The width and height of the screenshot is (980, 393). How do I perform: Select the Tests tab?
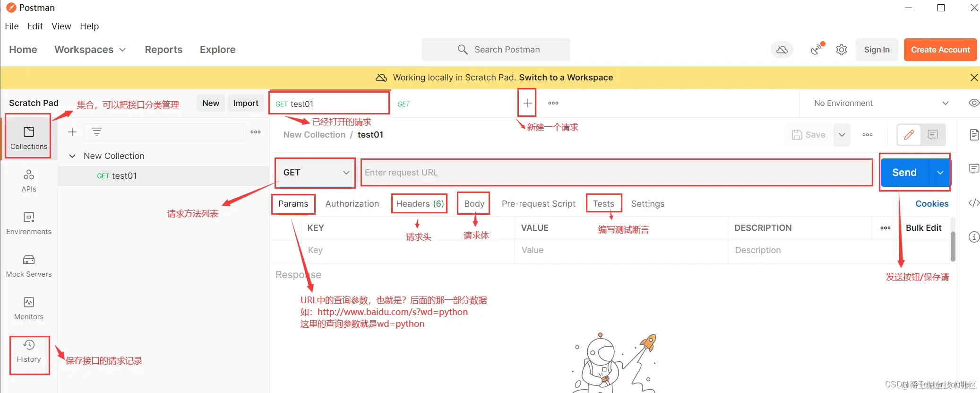(603, 204)
